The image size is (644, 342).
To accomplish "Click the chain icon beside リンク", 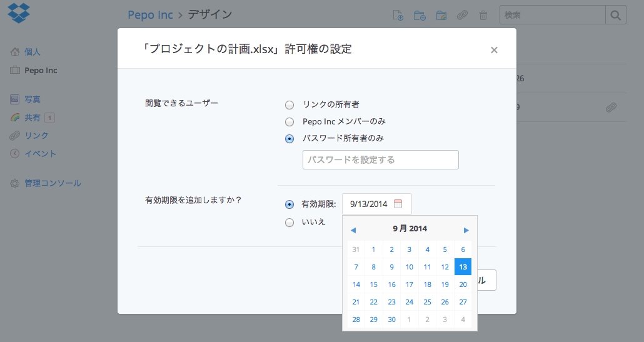I will [x=15, y=136].
